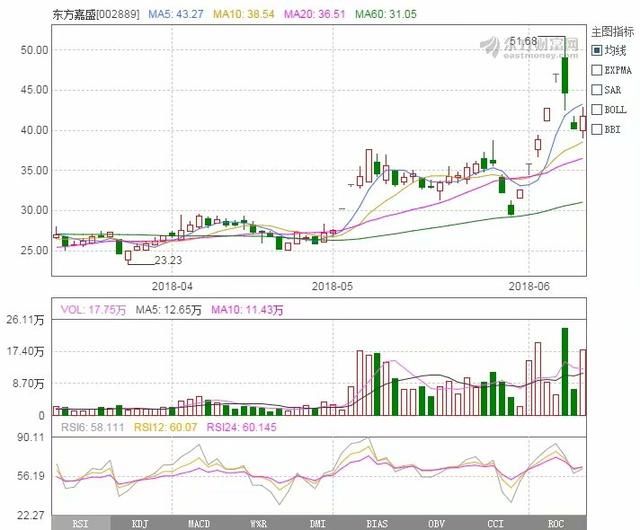Show the DMI indicator tab
The width and height of the screenshot is (640, 530).
[x=318, y=522]
